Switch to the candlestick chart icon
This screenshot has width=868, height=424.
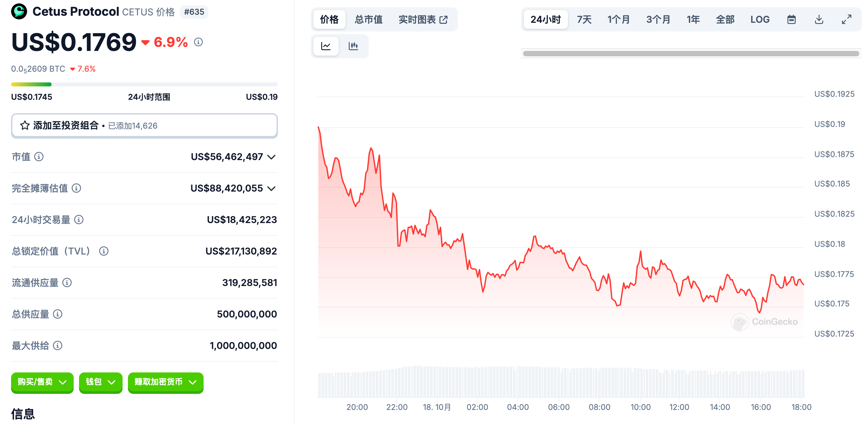tap(353, 46)
